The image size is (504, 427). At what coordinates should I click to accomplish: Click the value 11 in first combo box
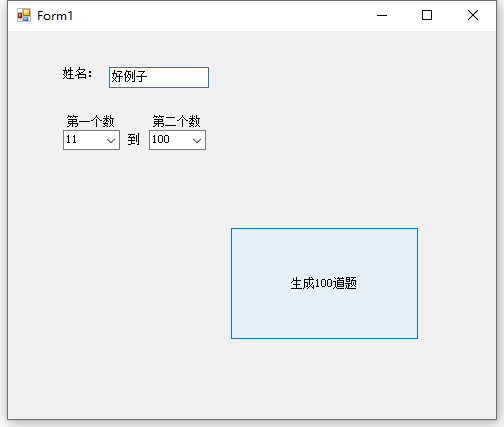(x=71, y=139)
